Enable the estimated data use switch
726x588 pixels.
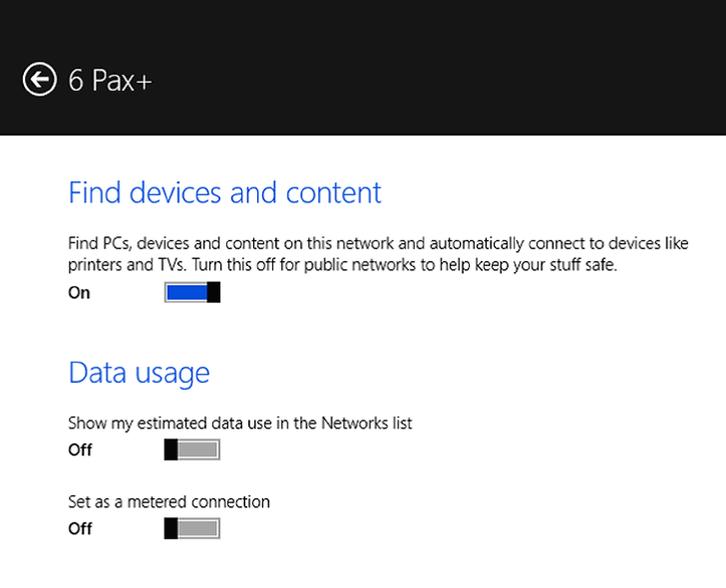click(x=191, y=450)
